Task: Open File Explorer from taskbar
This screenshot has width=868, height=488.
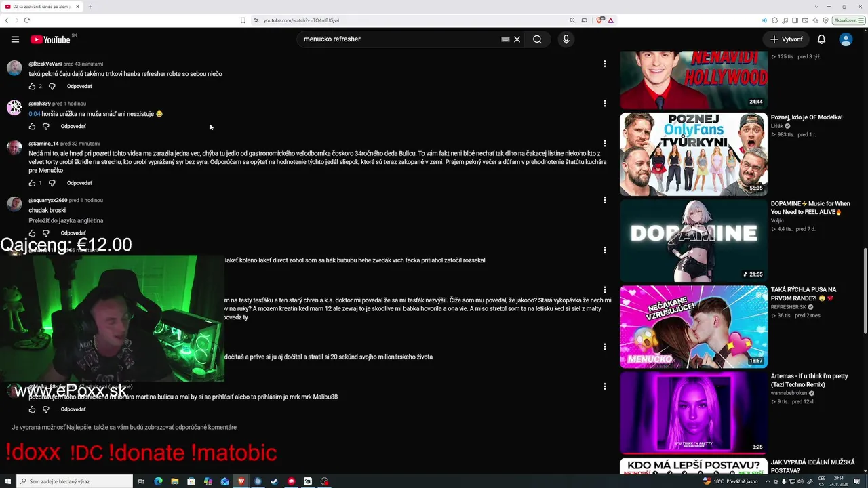Action: pyautogui.click(x=175, y=481)
